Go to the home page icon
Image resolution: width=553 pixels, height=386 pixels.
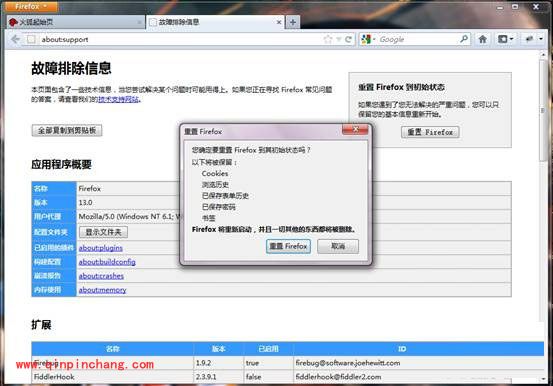click(x=483, y=39)
